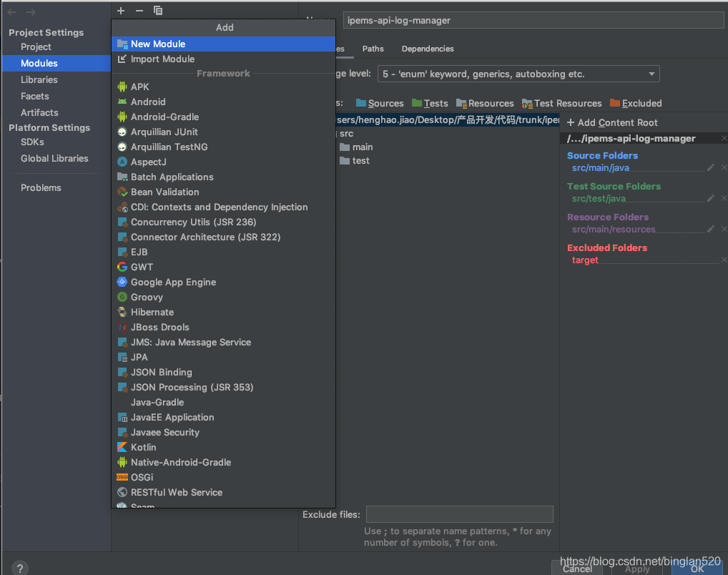728x575 pixels.
Task: Click the Bean Validation icon
Action: click(122, 192)
